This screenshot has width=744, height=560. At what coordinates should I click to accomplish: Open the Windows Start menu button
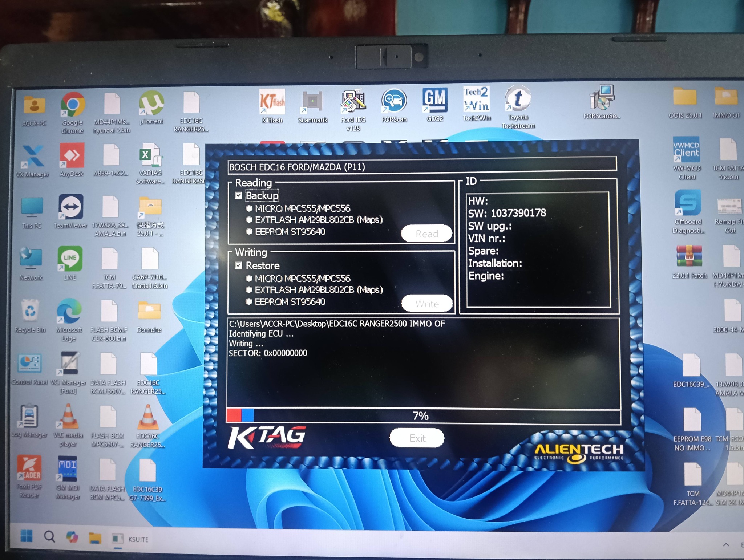click(x=27, y=536)
